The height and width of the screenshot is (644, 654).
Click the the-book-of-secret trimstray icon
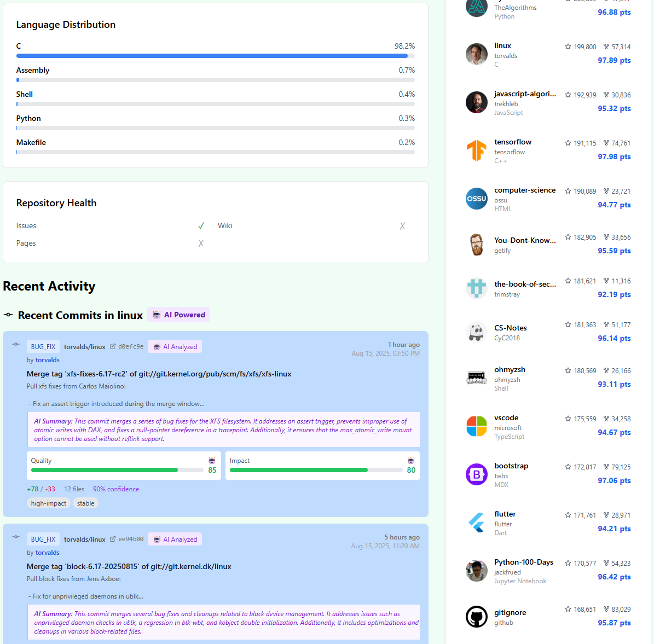click(476, 288)
